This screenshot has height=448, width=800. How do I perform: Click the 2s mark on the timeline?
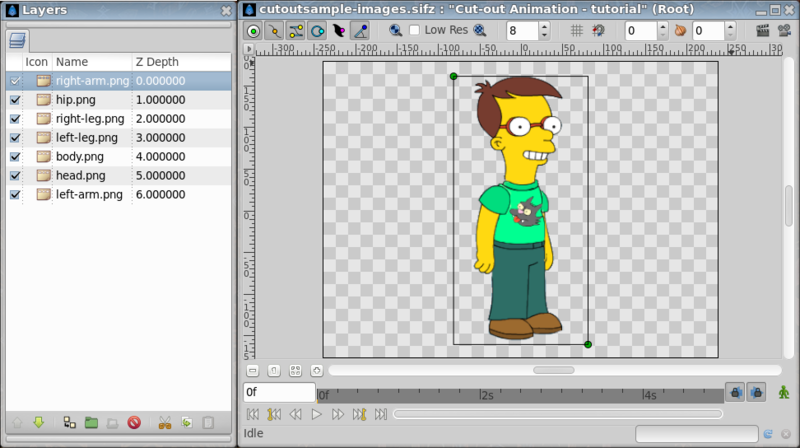tap(486, 395)
